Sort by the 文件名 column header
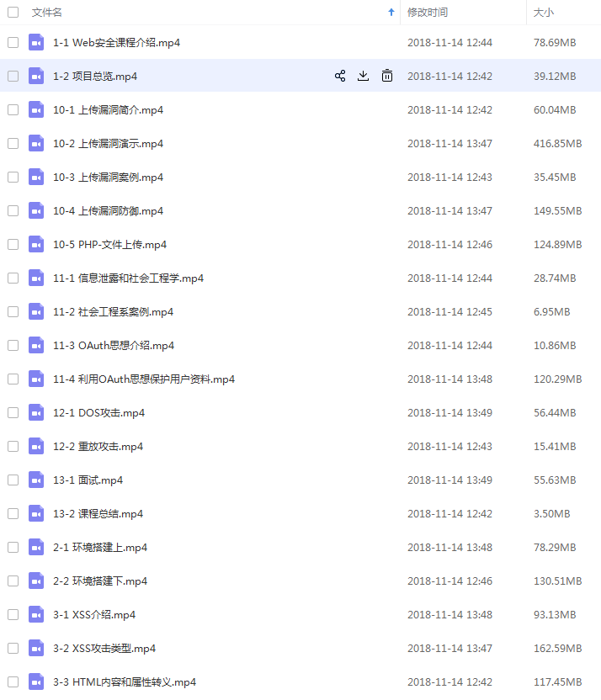The height and width of the screenshot is (700, 601). click(47, 13)
